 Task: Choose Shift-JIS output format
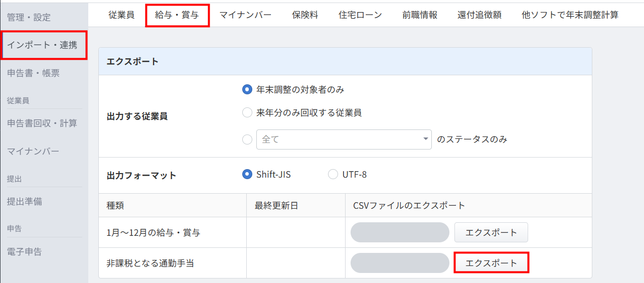coord(247,175)
